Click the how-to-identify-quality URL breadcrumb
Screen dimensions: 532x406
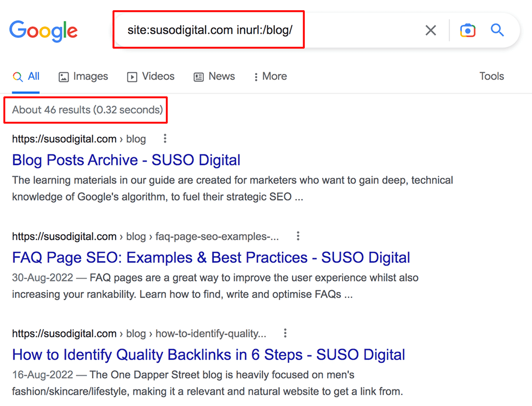point(139,333)
